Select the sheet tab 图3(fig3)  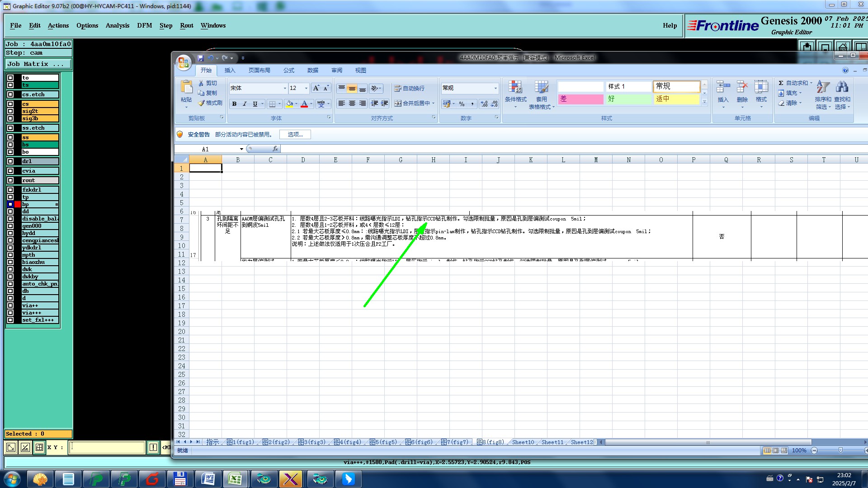(312, 442)
